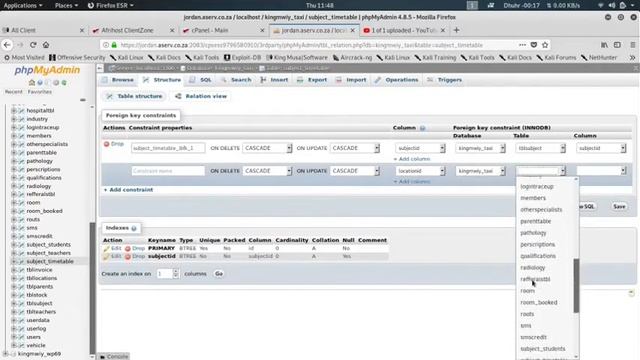
Task: Collapse the phpMyAdmin navigation panel
Action: coord(100,68)
